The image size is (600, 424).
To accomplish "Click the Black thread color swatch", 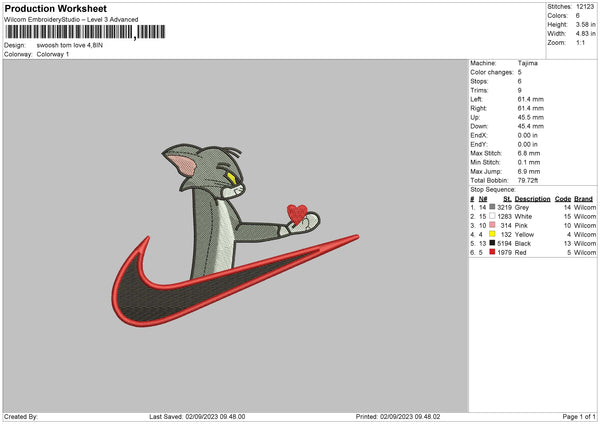I will click(492, 243).
